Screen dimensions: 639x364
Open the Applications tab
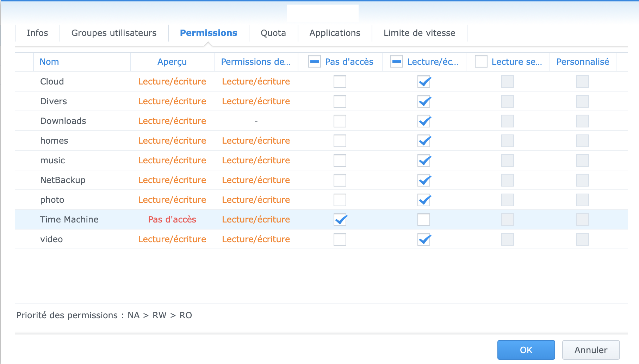pyautogui.click(x=335, y=33)
